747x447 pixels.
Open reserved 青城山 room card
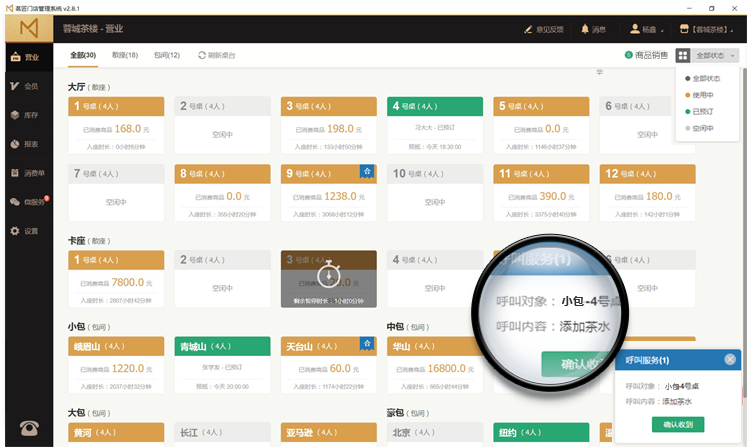pyautogui.click(x=222, y=366)
